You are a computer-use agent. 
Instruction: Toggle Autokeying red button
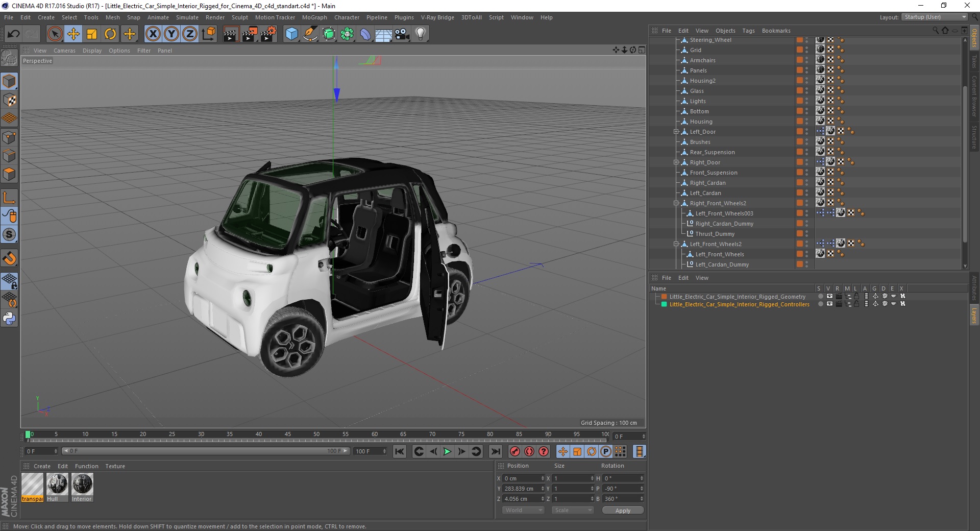pos(529,451)
